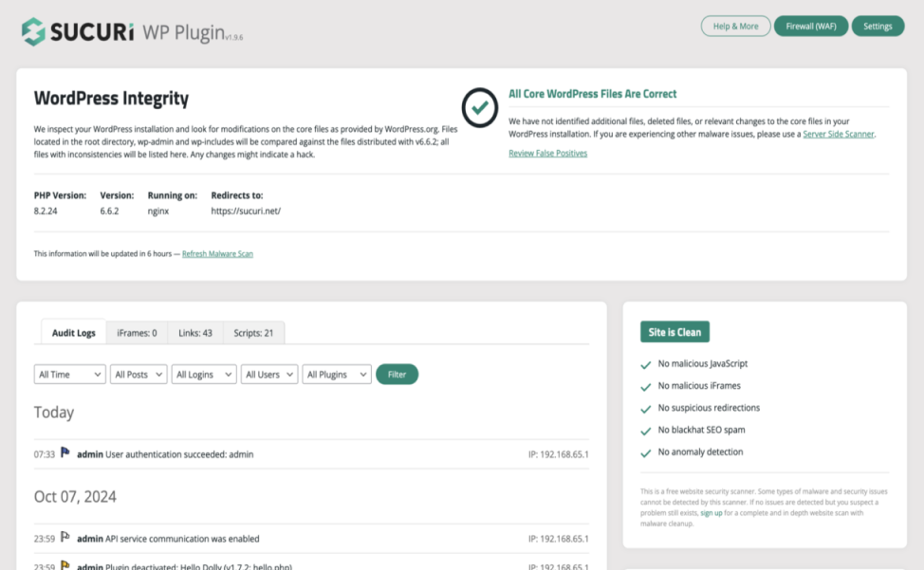Open the Server Side Scanner link
Viewport: 924px width, 570px height.
pos(838,135)
